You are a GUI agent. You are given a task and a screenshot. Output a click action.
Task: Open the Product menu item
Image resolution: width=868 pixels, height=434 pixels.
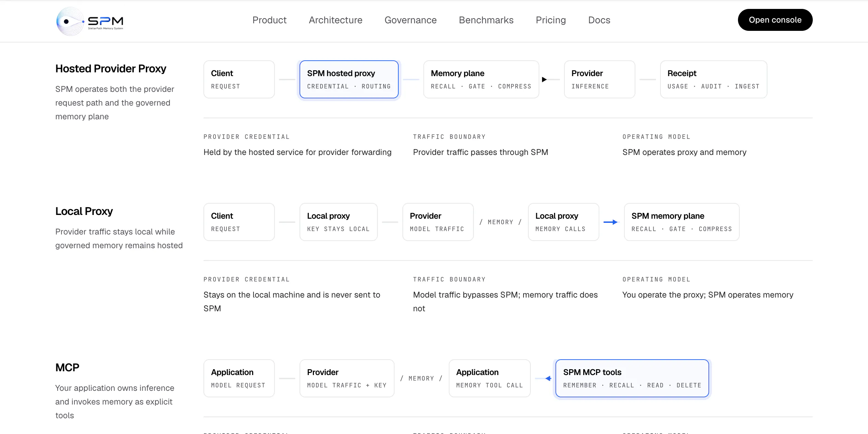tap(269, 20)
